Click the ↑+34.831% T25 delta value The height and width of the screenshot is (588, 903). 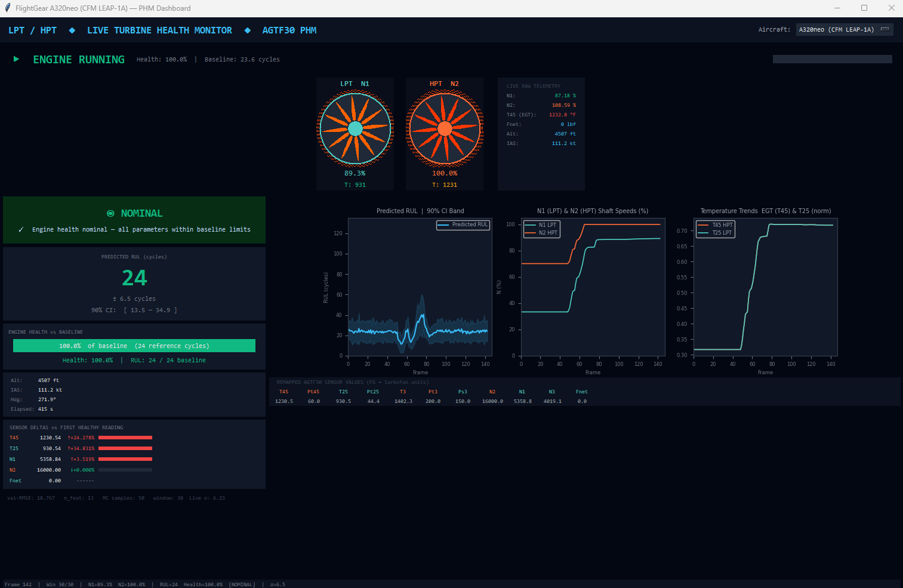pos(81,448)
